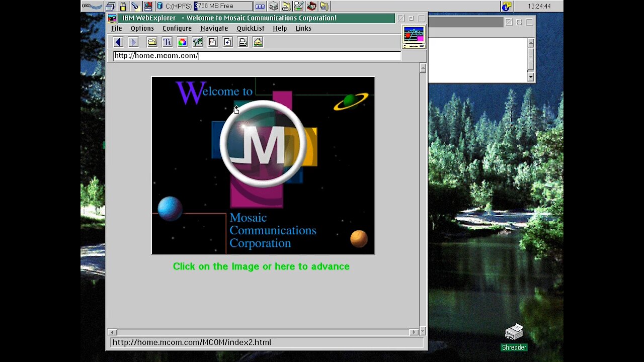
Task: Open the Help menu
Action: coord(280,29)
